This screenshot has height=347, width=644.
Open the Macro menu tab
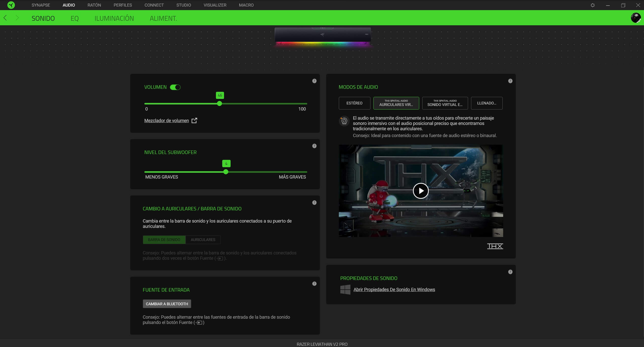[x=246, y=5]
